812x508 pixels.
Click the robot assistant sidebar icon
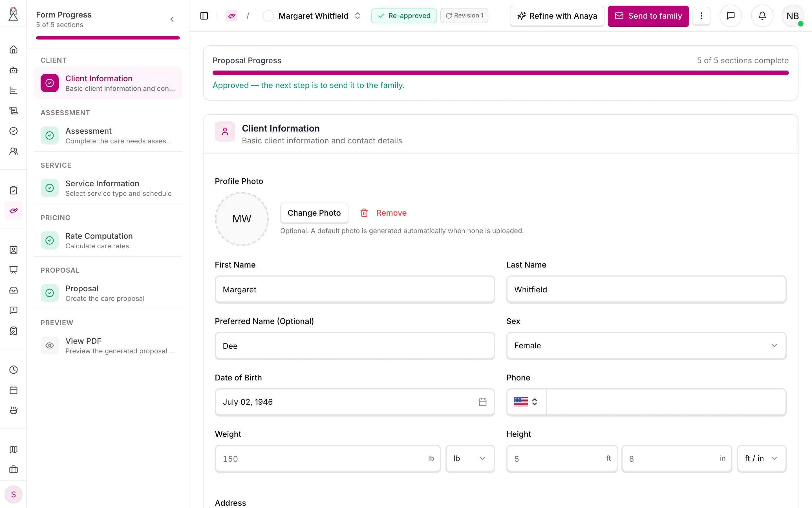point(14,70)
